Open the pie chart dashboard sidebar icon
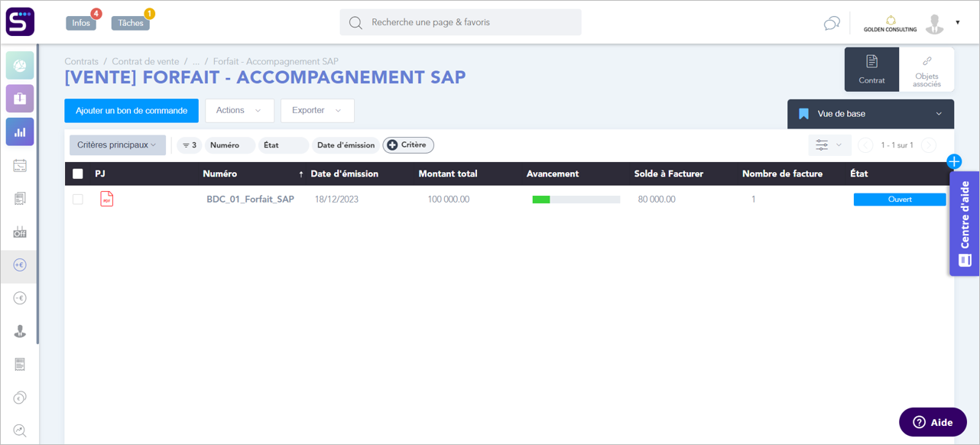This screenshot has height=445, width=980. (20, 66)
